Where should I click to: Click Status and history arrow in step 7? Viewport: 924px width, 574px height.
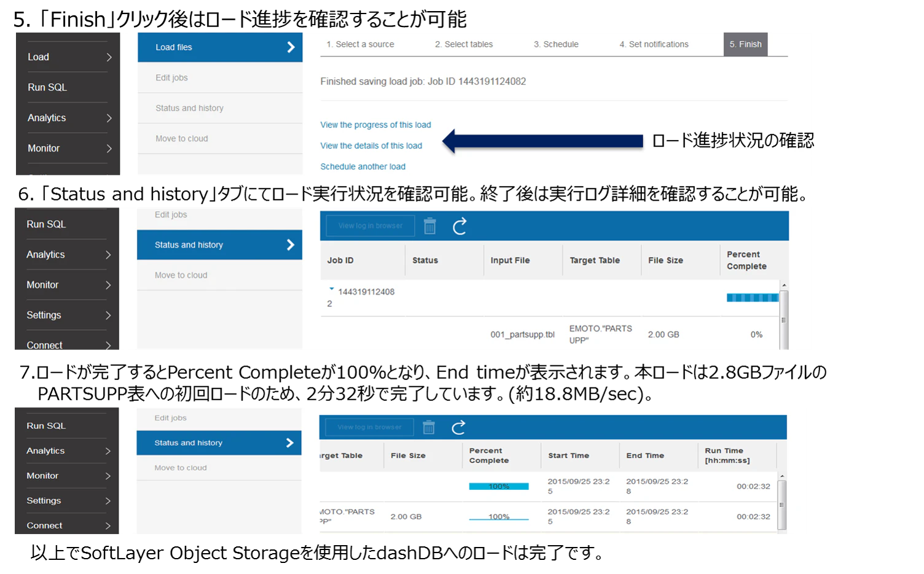(290, 443)
